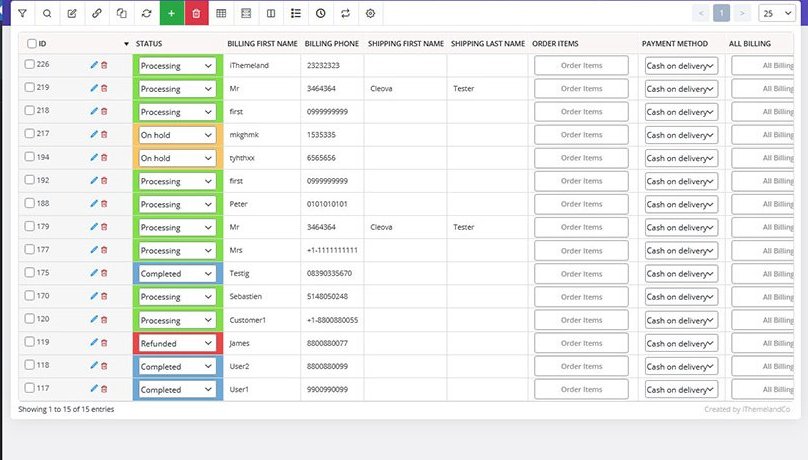Click shipping first name 'Cleova' for order 219
This screenshot has height=460, width=808.
[381, 89]
